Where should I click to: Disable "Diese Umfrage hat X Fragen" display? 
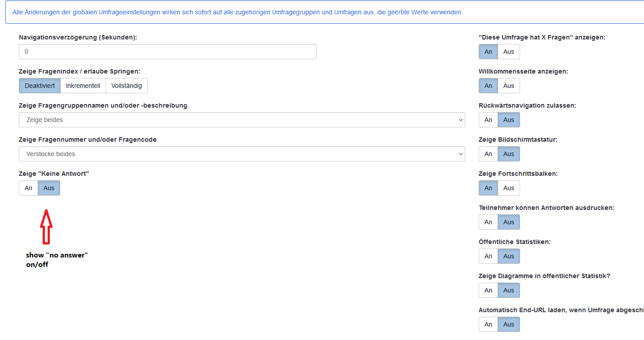508,52
